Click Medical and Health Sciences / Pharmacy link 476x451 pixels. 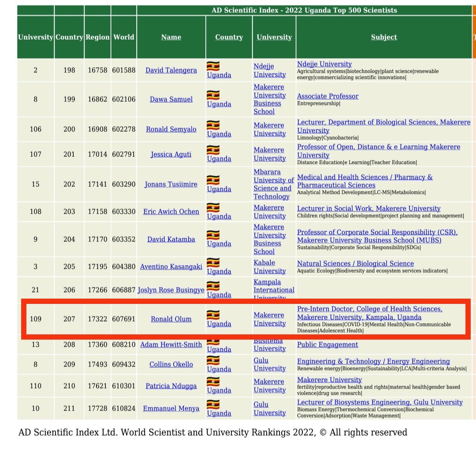pos(364,181)
